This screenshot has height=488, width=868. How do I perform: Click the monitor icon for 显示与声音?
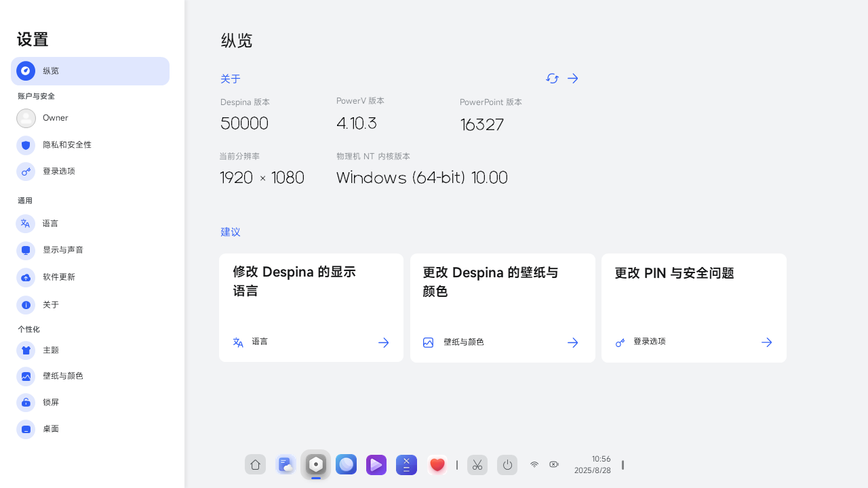pos(26,250)
